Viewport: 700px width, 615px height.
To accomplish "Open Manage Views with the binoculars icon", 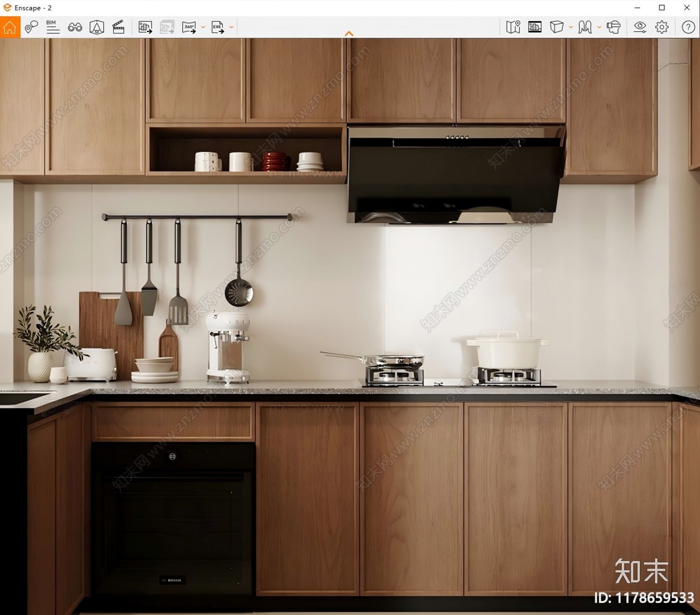I will click(75, 27).
